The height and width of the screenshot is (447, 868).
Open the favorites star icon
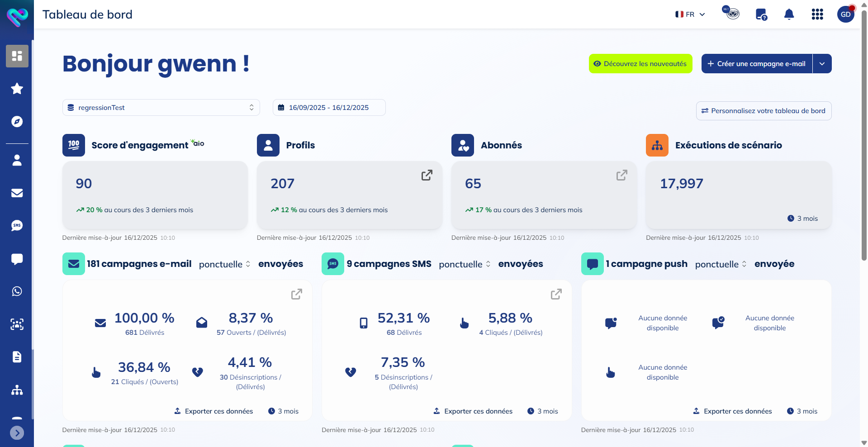pos(17,89)
